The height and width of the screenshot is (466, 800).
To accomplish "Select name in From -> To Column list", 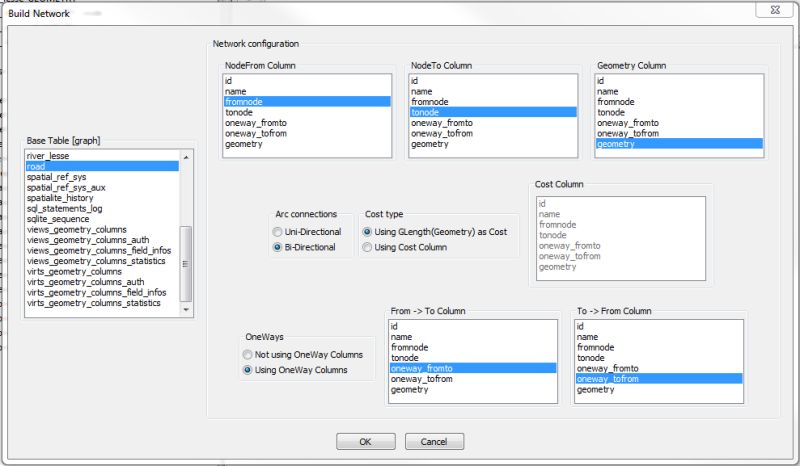I will [473, 337].
